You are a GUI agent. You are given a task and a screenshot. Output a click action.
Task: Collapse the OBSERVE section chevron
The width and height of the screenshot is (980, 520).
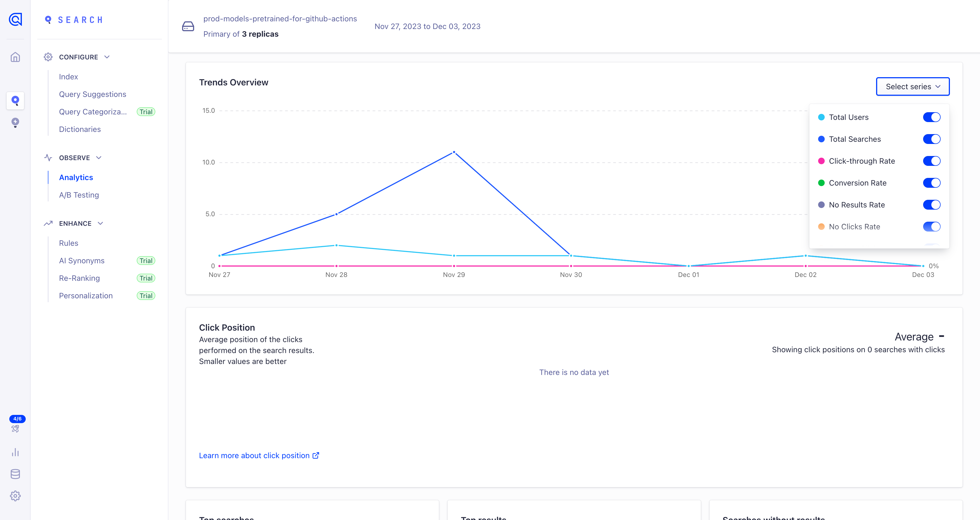click(99, 158)
